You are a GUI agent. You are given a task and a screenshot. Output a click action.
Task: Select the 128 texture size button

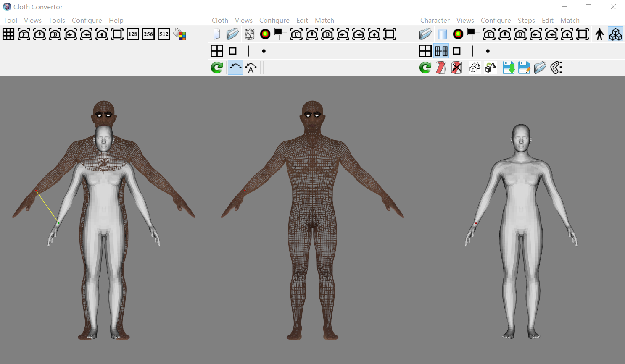[x=133, y=34]
